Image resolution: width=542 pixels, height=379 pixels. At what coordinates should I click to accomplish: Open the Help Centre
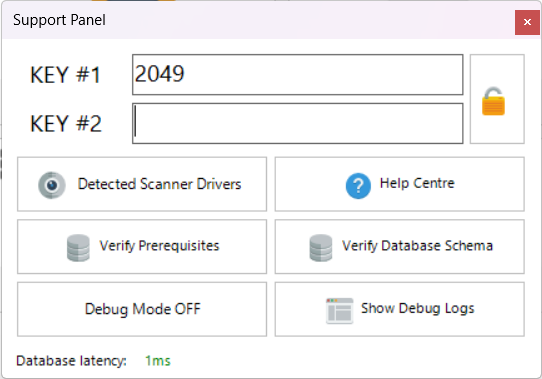point(400,184)
